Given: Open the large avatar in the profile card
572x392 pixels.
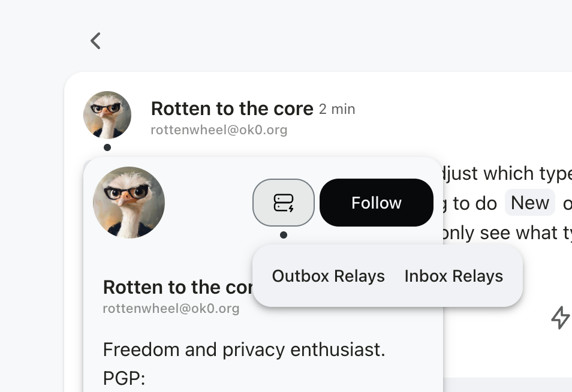Looking at the screenshot, I should tap(129, 203).
